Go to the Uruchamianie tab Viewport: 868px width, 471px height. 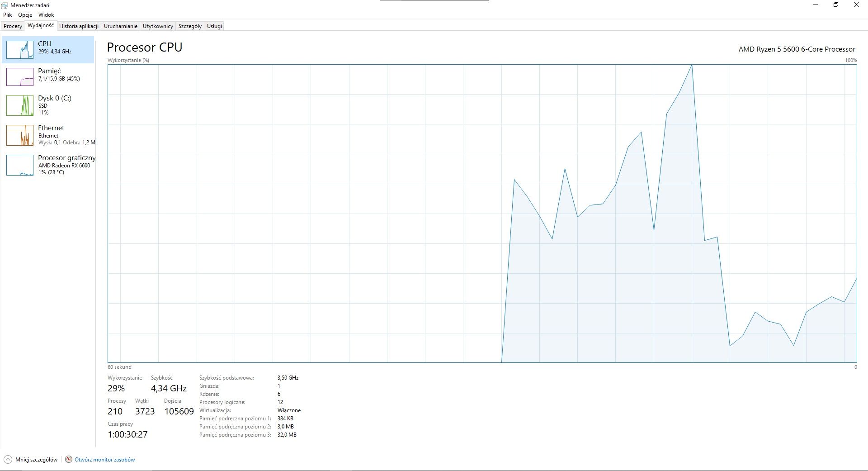pos(121,26)
